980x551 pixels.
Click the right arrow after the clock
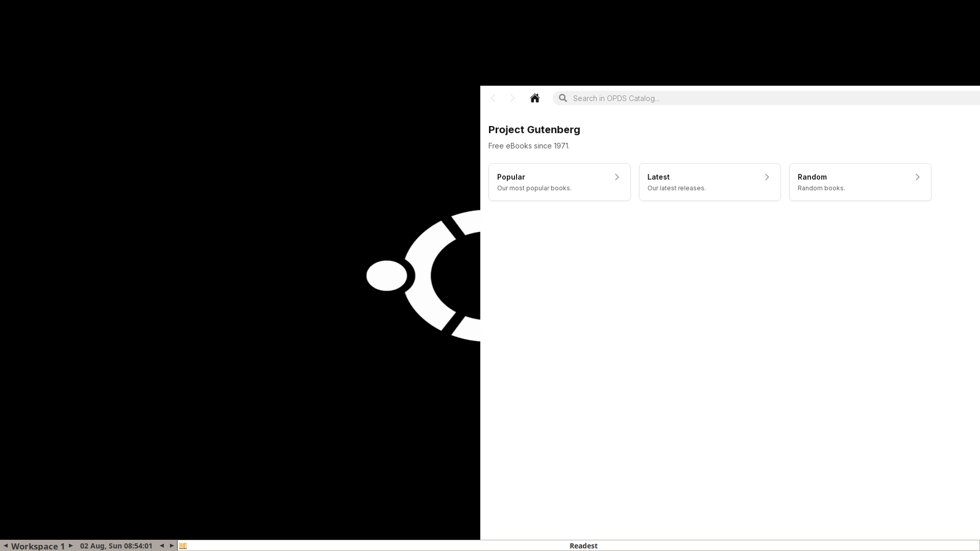point(172,546)
